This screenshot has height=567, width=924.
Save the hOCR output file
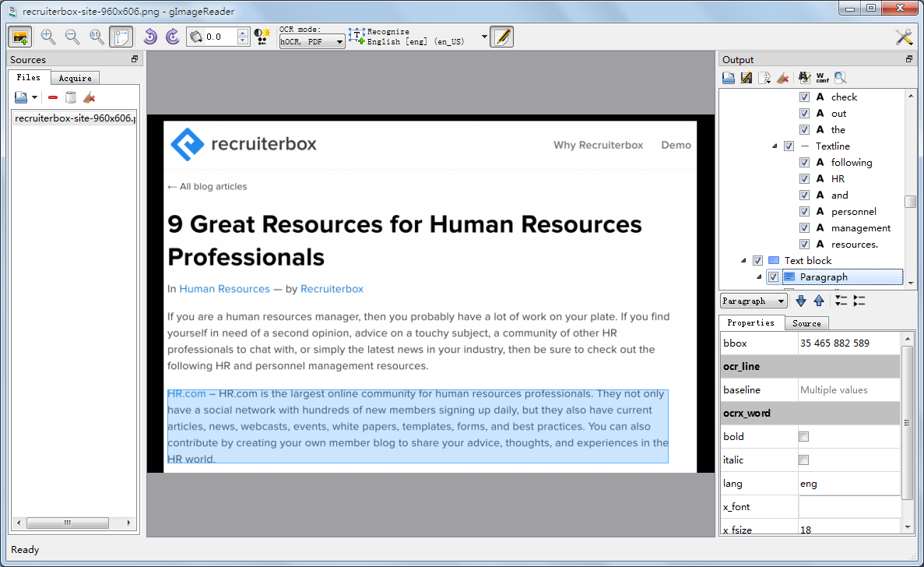coord(747,78)
